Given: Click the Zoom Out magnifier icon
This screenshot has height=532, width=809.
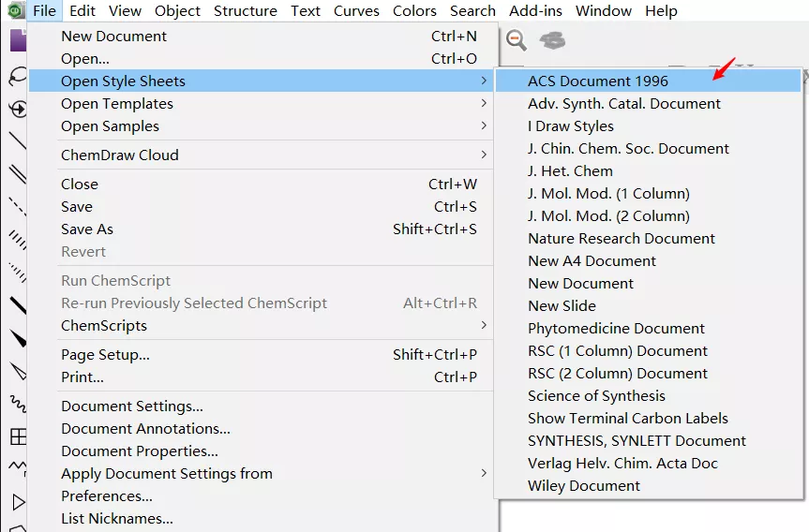Looking at the screenshot, I should tap(516, 40).
